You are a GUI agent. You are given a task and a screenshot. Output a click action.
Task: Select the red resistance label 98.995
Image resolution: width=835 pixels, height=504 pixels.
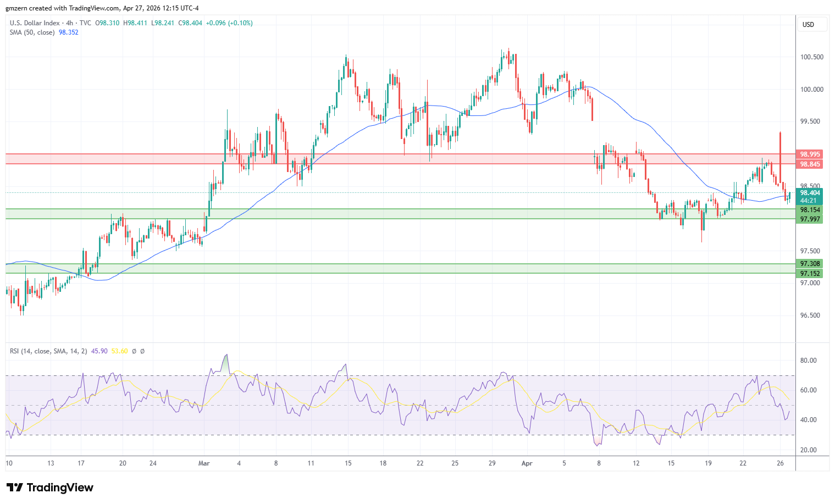pyautogui.click(x=810, y=154)
